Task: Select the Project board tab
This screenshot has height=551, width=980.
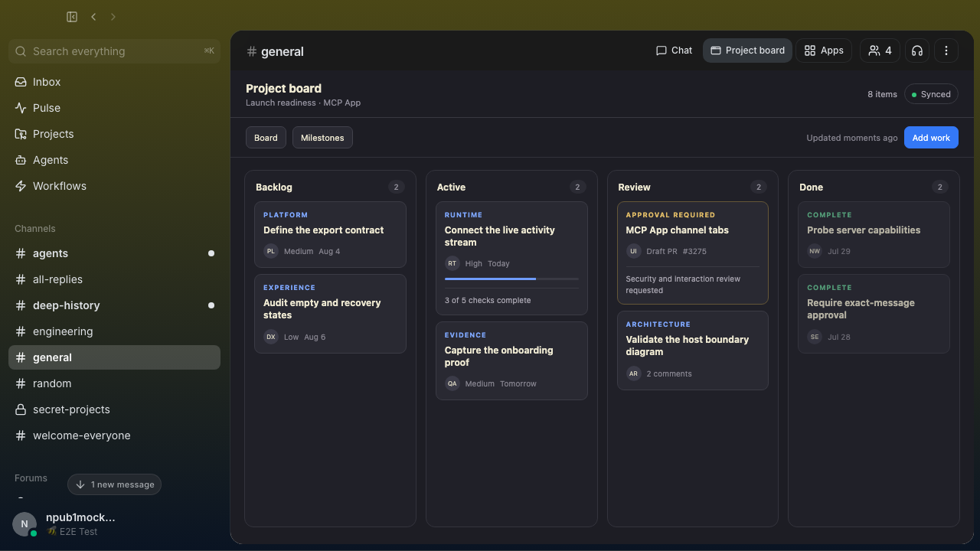Action: coord(747,51)
